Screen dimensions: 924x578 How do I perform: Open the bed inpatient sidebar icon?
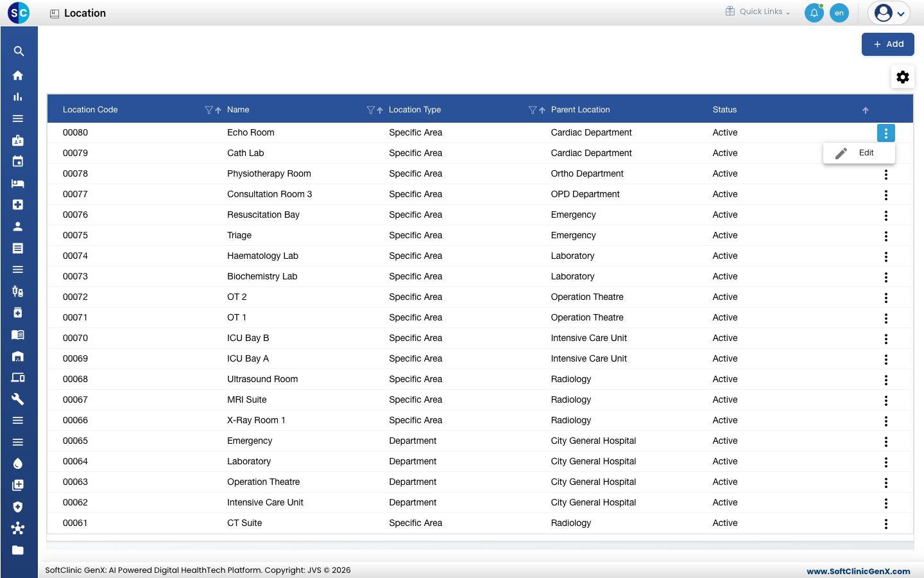(18, 183)
